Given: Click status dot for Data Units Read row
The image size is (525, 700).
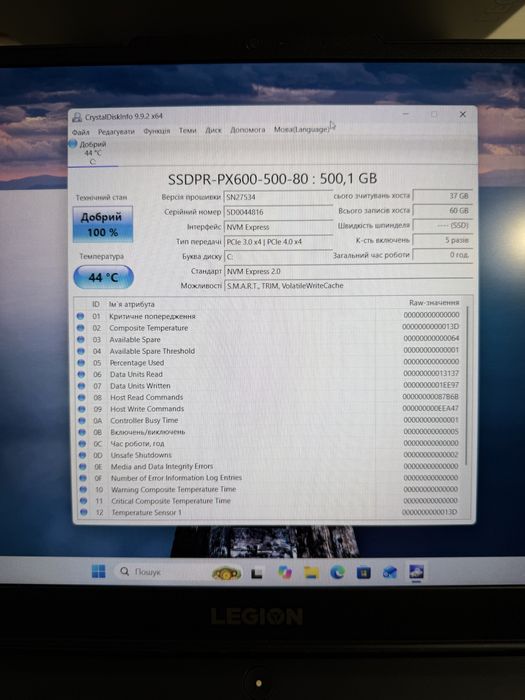Looking at the screenshot, I should [x=81, y=374].
